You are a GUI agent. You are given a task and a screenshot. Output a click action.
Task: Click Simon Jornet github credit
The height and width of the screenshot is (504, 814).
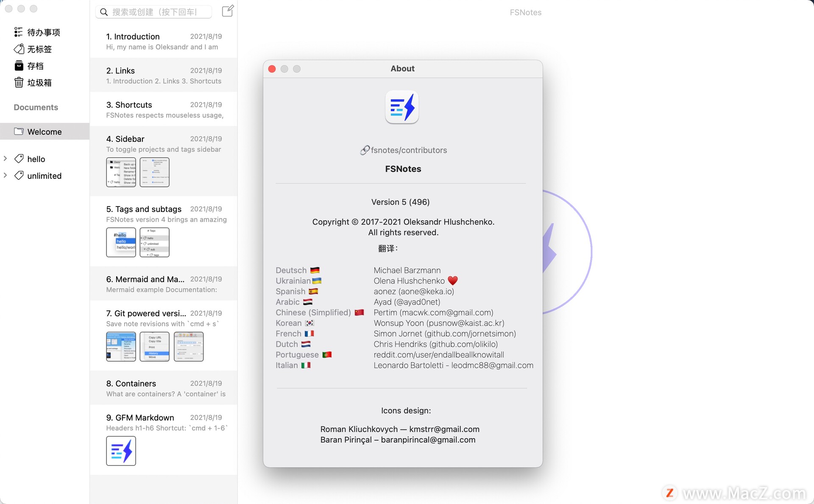tap(445, 334)
